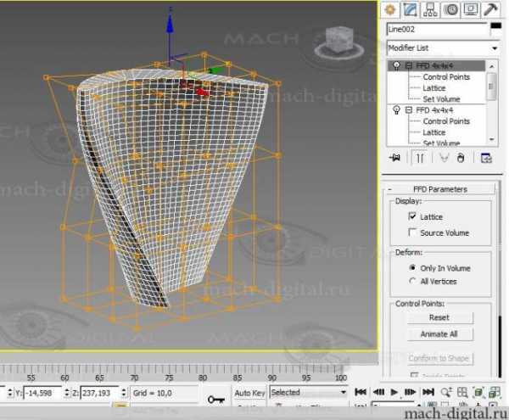Collapse the FFD Parameters rollout
Viewport: 509px width, 420px height.
click(439, 189)
